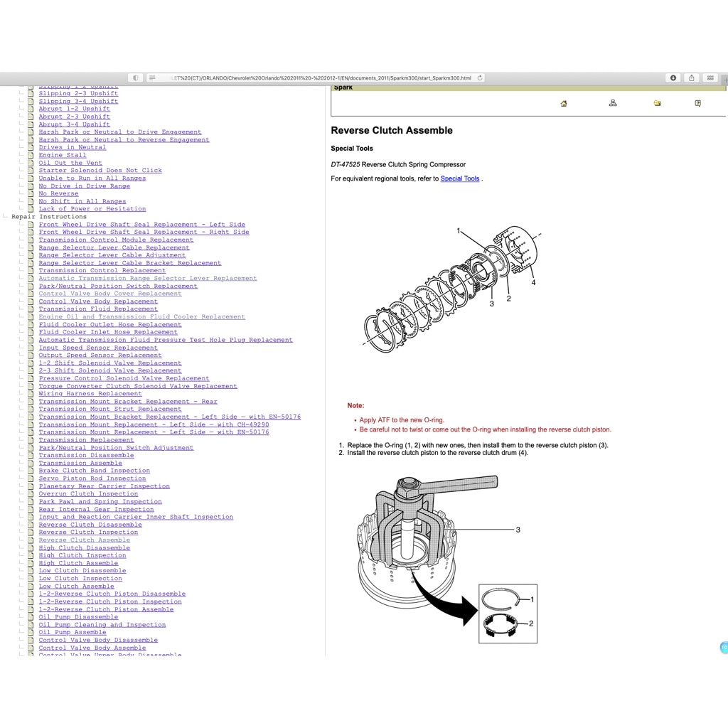Click the Reader view icon in the address bar
Image resolution: width=728 pixels, height=728 pixels.
click(x=152, y=78)
